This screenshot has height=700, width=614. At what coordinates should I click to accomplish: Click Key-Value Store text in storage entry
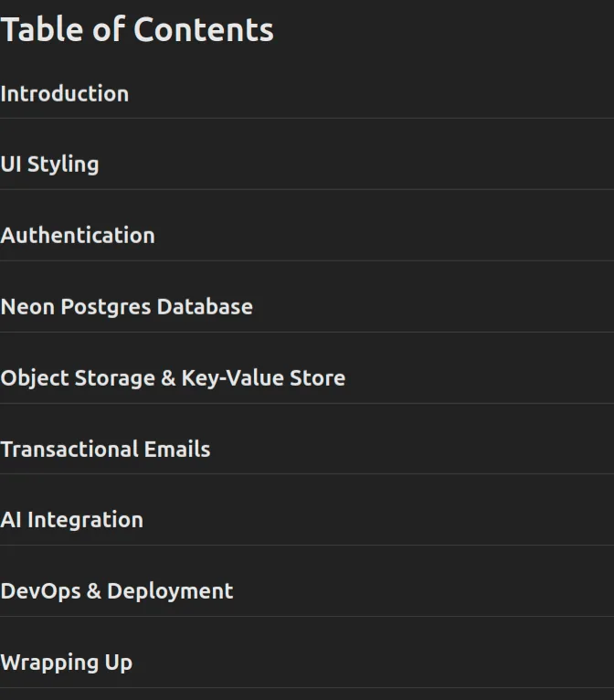(263, 378)
